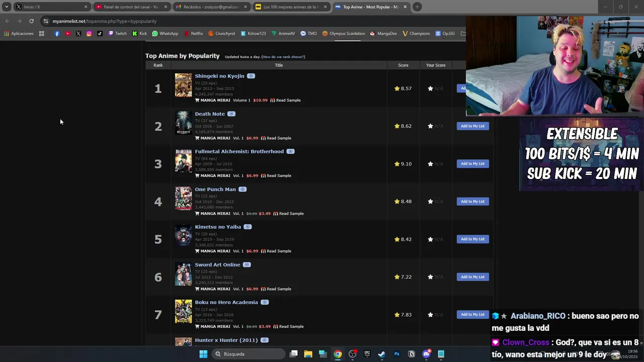Open the Fullmetal Alchemist: Brotherhood link
Screen dimensions: 644x362
[x=239, y=151]
